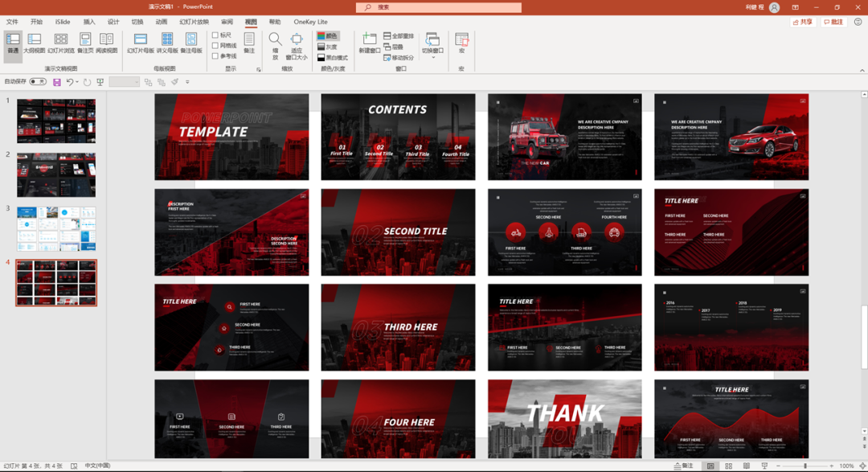The height and width of the screenshot is (472, 868).
Task: Switch to the Design (设计) tab
Action: (x=113, y=22)
